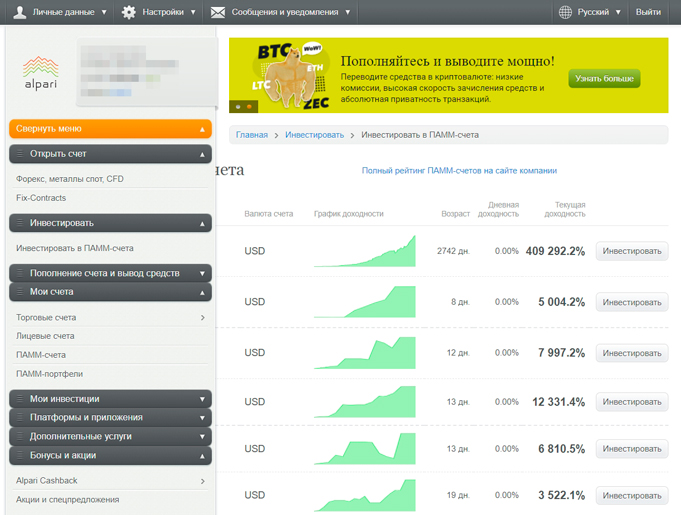Click the Узнать больше banner button
This screenshot has height=515, width=681.
(604, 79)
